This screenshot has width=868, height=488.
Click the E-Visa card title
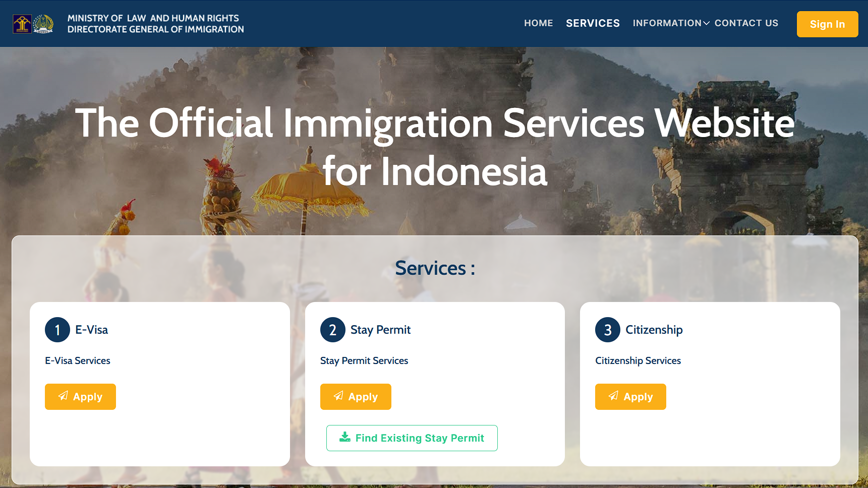tap(92, 330)
